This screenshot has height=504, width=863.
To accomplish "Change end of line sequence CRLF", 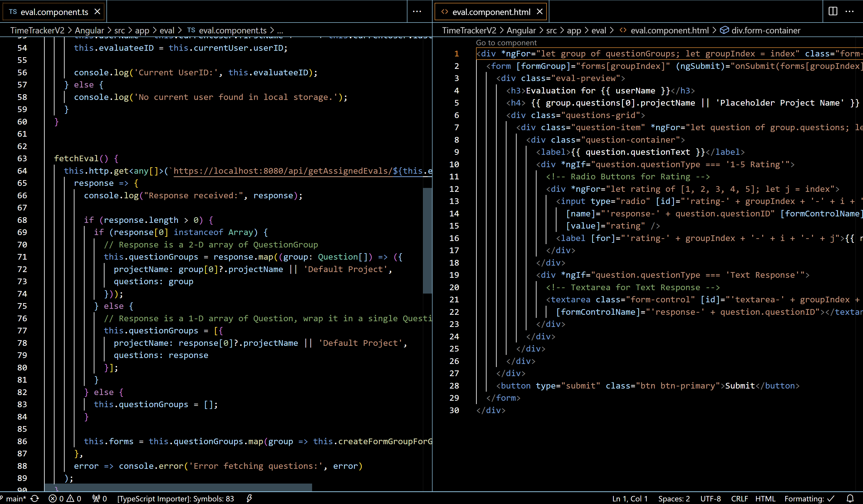I will coord(739,499).
